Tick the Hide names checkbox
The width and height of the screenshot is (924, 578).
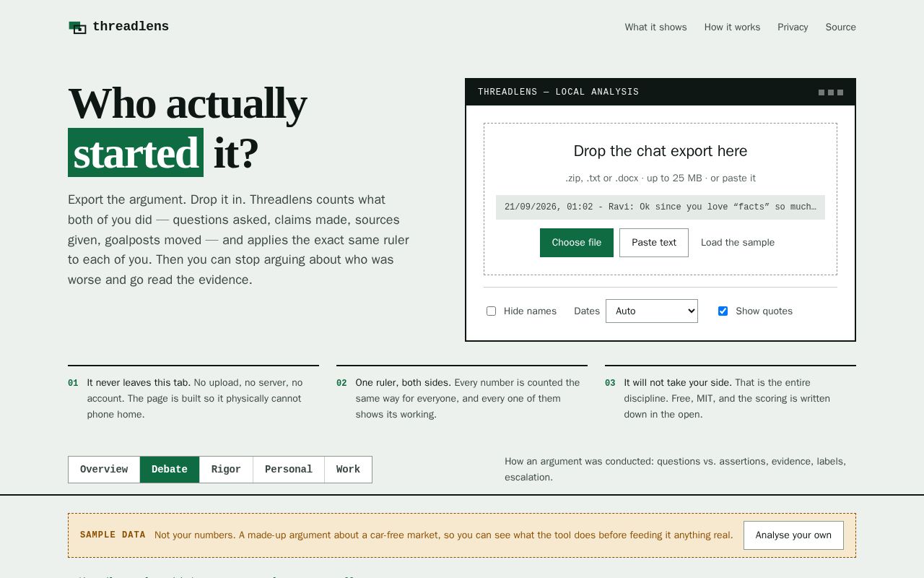tap(492, 311)
